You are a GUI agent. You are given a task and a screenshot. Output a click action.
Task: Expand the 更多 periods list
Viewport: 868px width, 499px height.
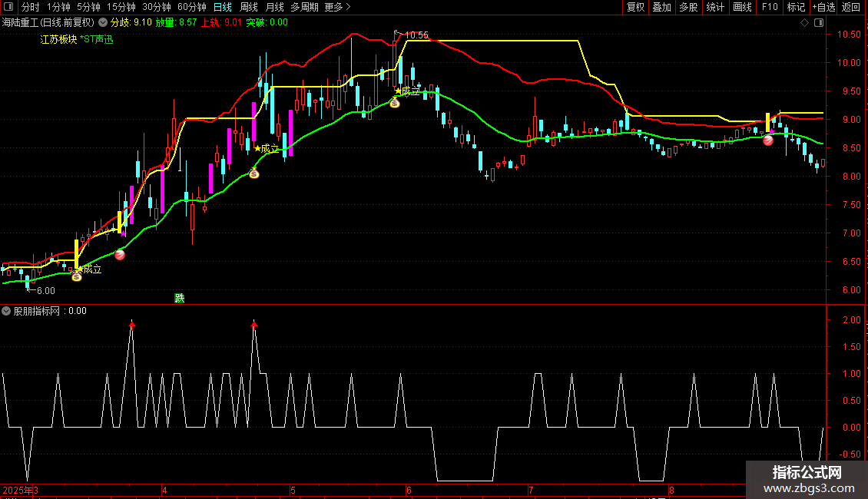pos(337,7)
